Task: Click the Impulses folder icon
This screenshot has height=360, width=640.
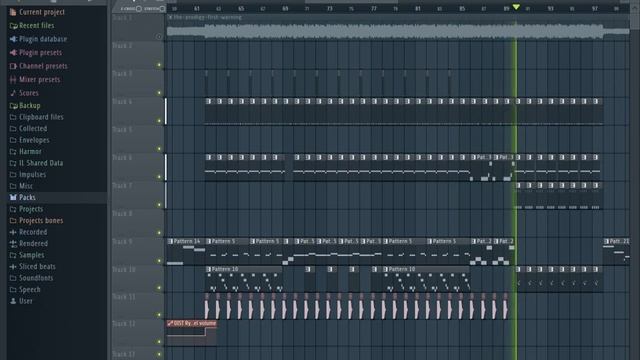Action: point(13,175)
